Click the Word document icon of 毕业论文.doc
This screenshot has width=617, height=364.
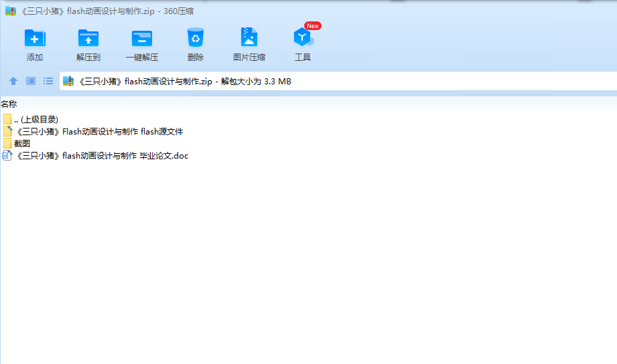point(7,155)
